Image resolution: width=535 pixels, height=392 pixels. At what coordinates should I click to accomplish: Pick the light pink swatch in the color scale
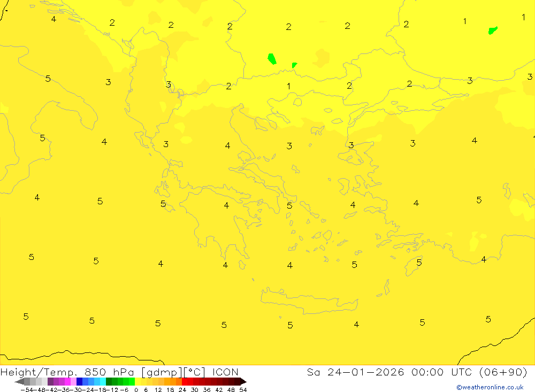tap(73, 381)
